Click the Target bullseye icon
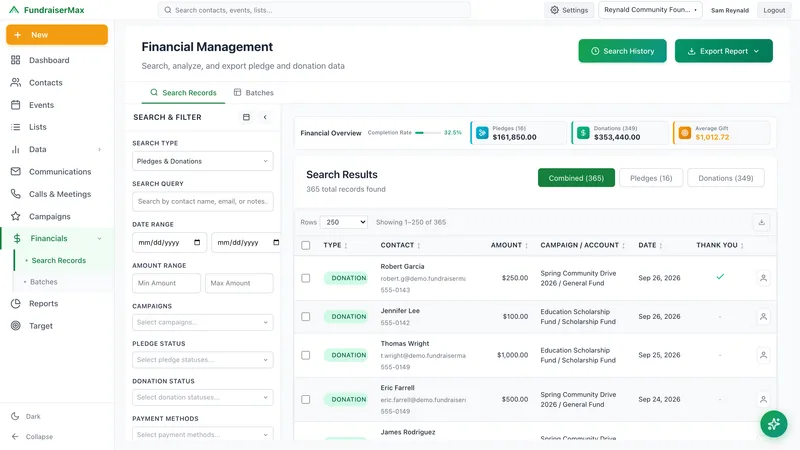The image size is (800, 450). [x=16, y=326]
